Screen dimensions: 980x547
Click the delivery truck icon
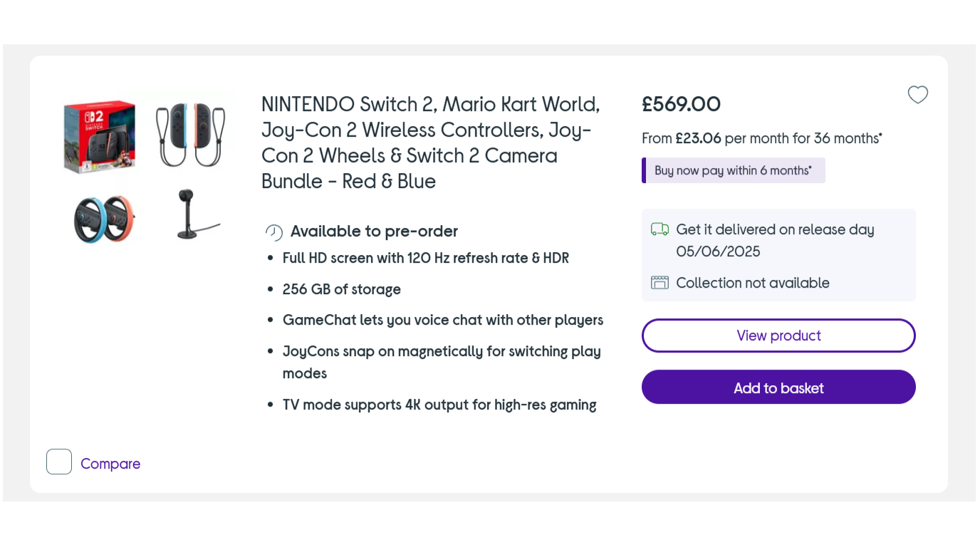[660, 229]
